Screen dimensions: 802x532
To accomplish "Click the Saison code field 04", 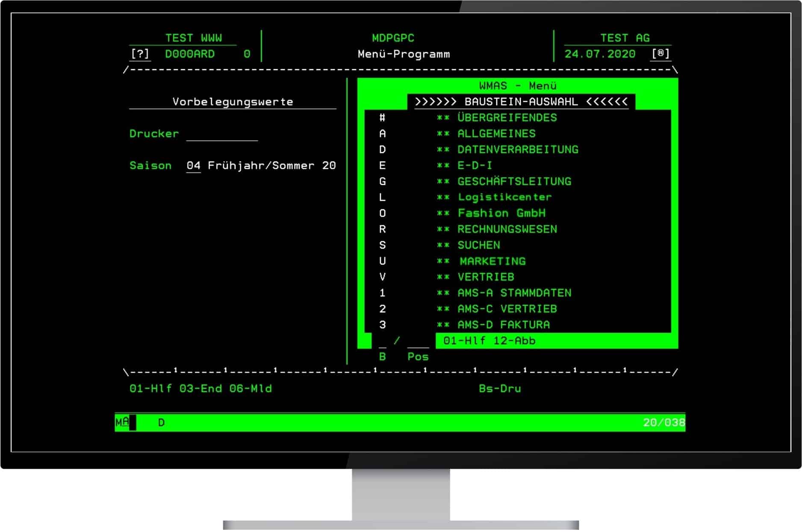I will tap(193, 166).
